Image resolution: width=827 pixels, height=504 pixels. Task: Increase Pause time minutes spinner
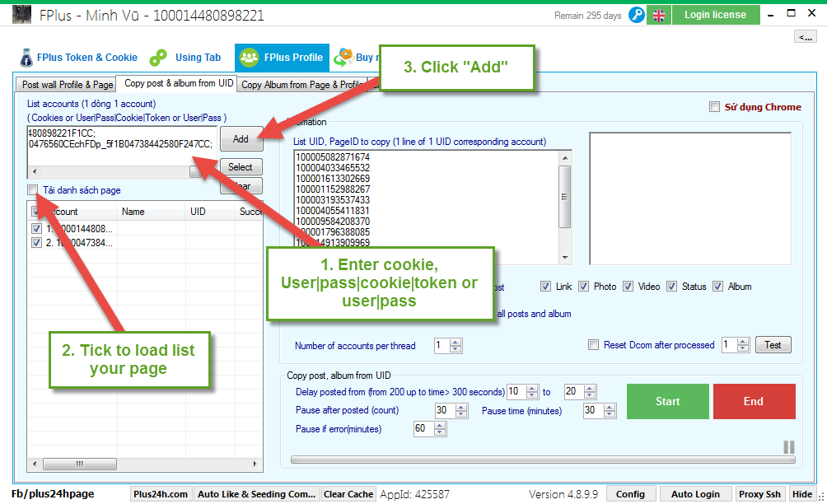click(610, 408)
